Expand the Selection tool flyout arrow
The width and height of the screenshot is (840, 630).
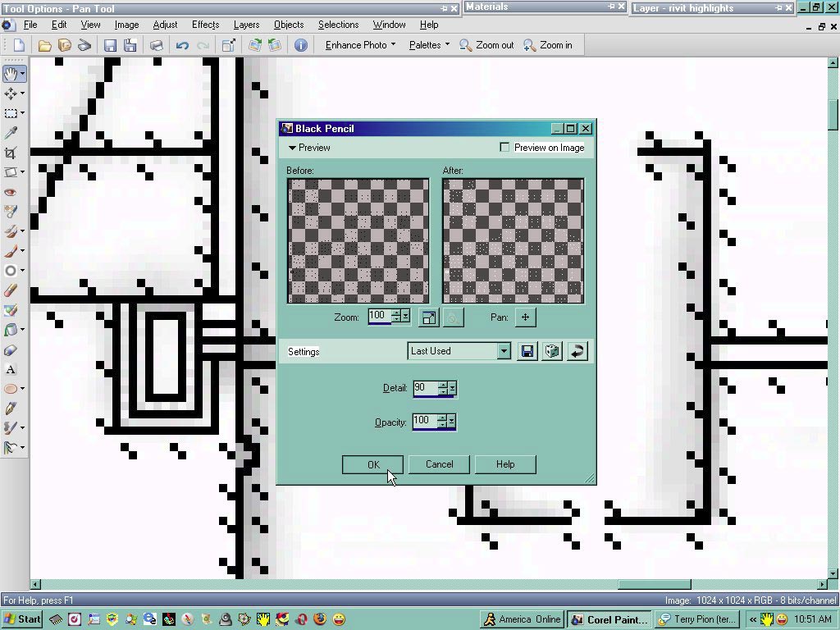pyautogui.click(x=22, y=113)
